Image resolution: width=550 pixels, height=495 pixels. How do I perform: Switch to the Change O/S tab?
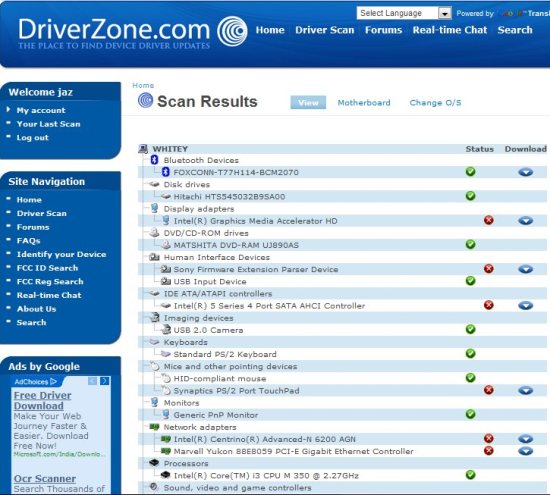(435, 103)
